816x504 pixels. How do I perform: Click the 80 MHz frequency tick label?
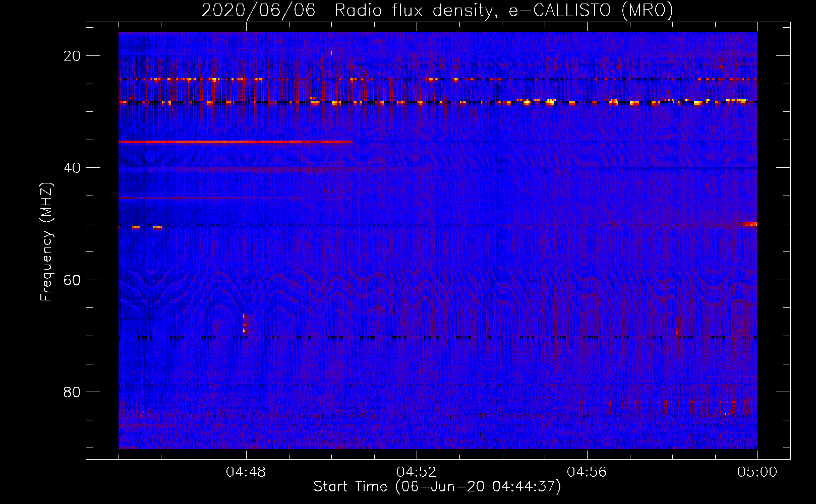click(72, 392)
